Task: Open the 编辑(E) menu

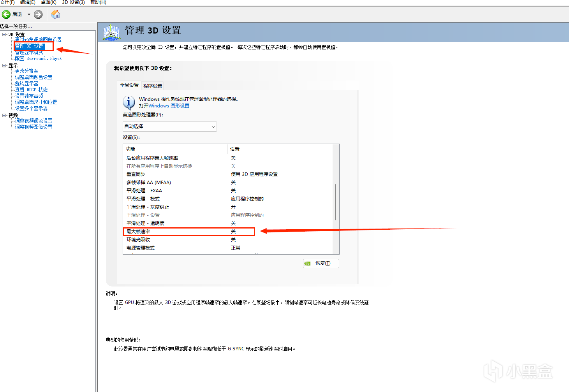Action: click(28, 2)
